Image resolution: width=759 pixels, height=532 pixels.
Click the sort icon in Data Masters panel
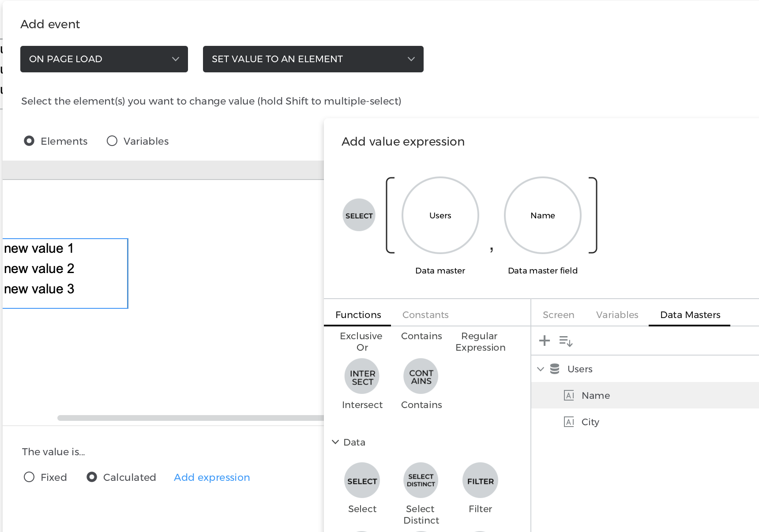(x=565, y=341)
